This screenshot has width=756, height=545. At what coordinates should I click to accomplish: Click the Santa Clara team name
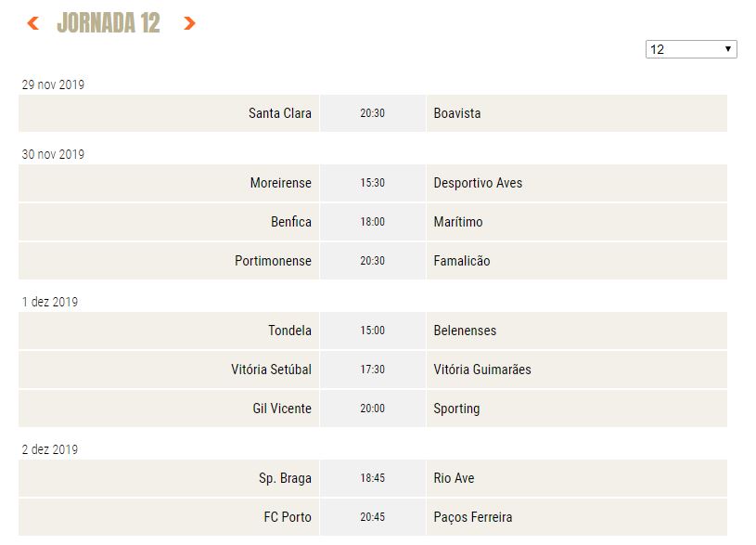(279, 113)
